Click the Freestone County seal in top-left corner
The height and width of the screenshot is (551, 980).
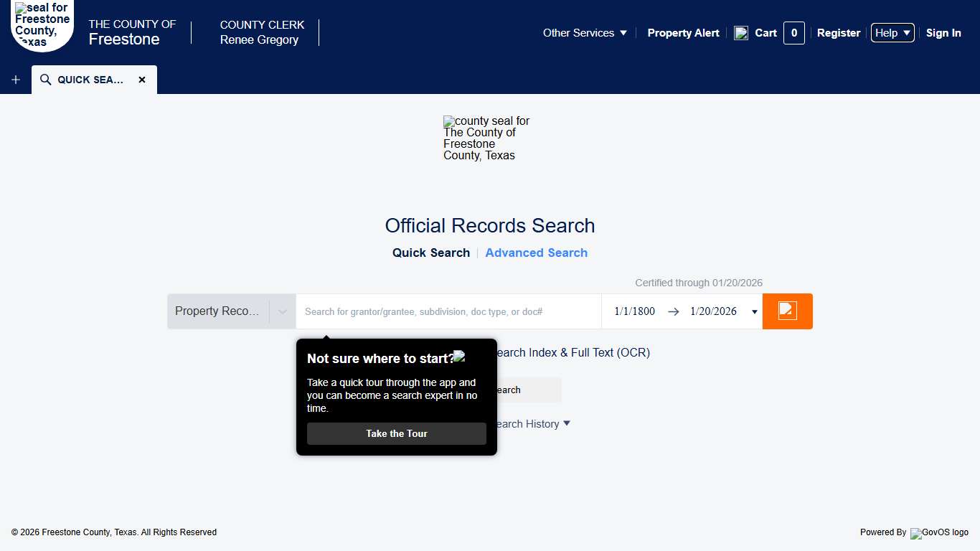tap(41, 27)
